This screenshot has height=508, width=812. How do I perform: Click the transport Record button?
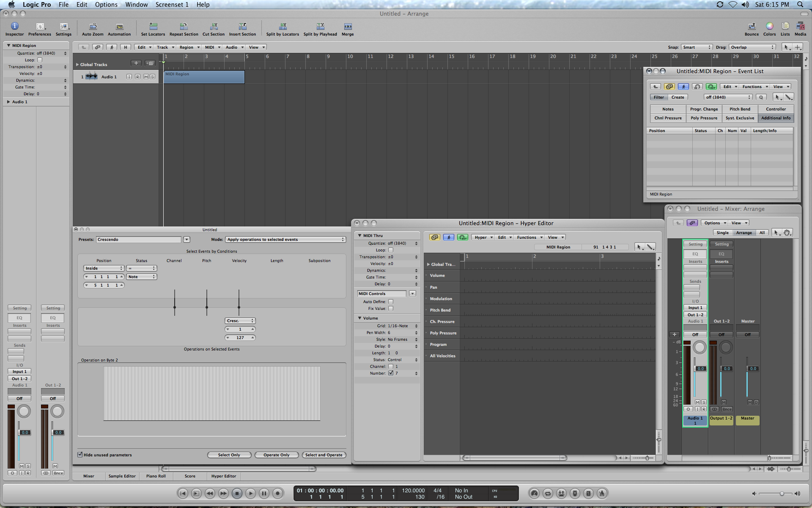point(277,493)
